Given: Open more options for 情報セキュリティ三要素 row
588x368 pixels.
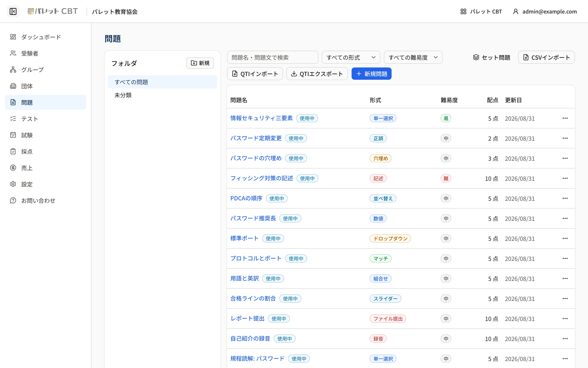Looking at the screenshot, I should 565,118.
